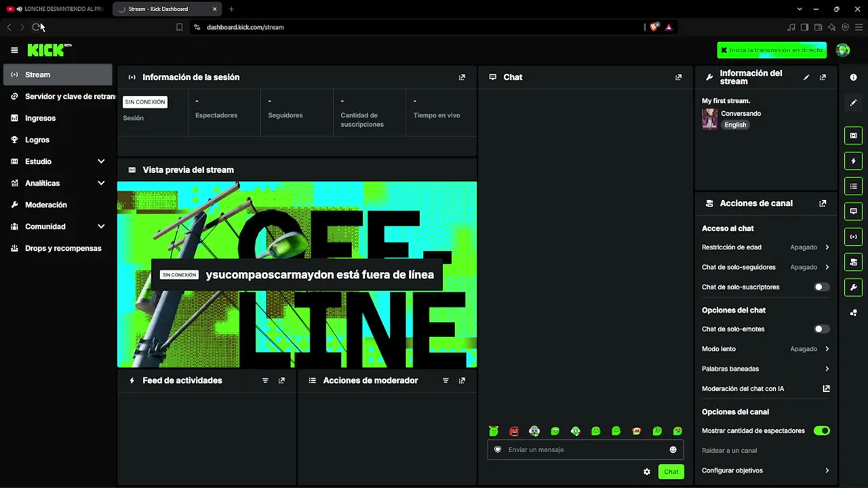
Task: Toggle the stream info wrench widget
Action: (x=854, y=287)
